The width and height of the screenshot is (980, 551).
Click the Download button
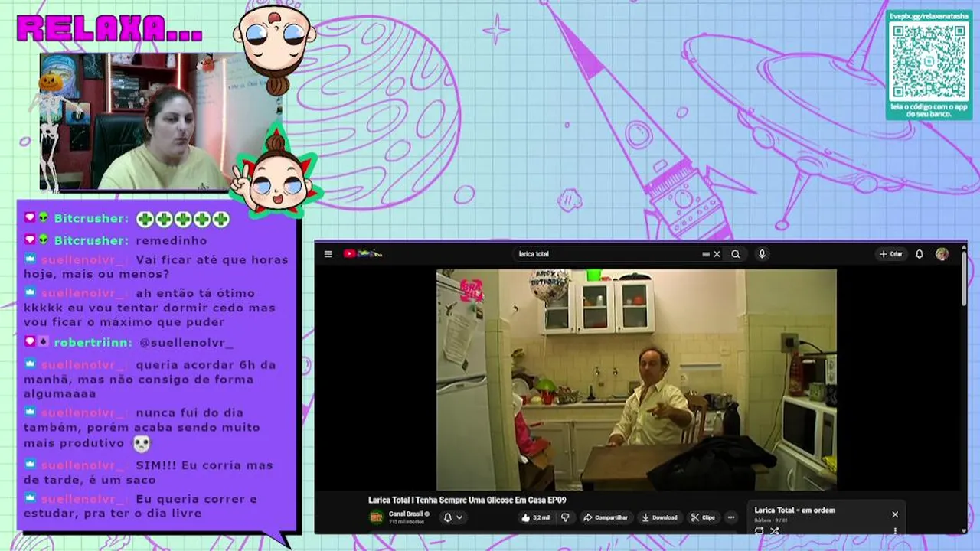tap(659, 517)
